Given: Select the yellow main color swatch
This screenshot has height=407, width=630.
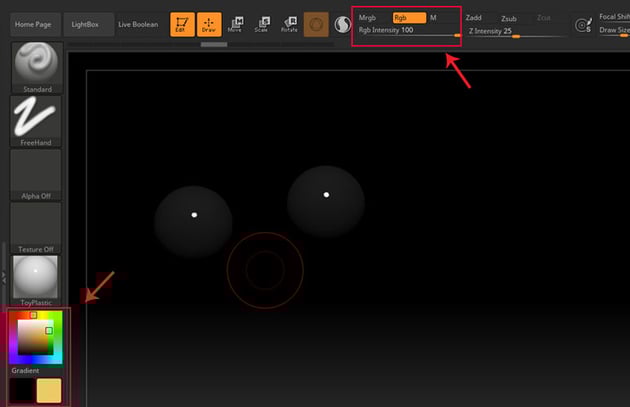Looking at the screenshot, I should [x=49, y=390].
